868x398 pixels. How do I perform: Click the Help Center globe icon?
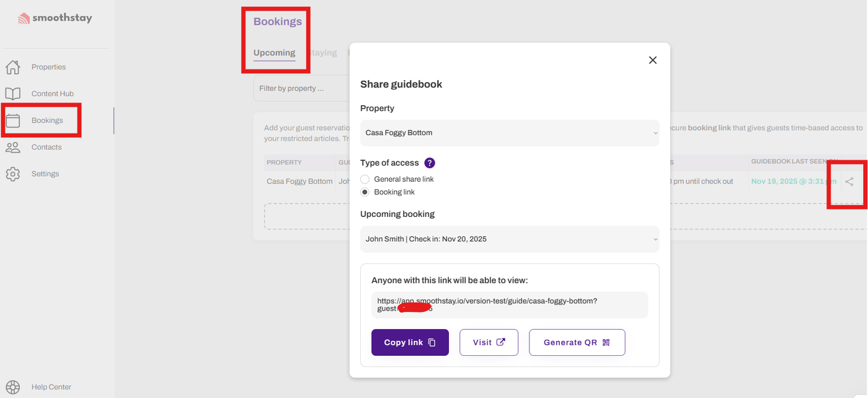click(13, 387)
